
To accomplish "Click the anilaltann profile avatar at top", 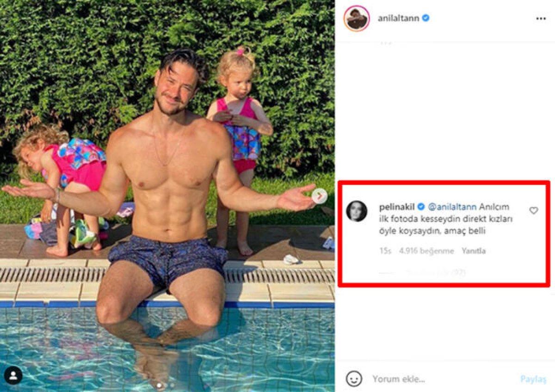I will point(356,18).
